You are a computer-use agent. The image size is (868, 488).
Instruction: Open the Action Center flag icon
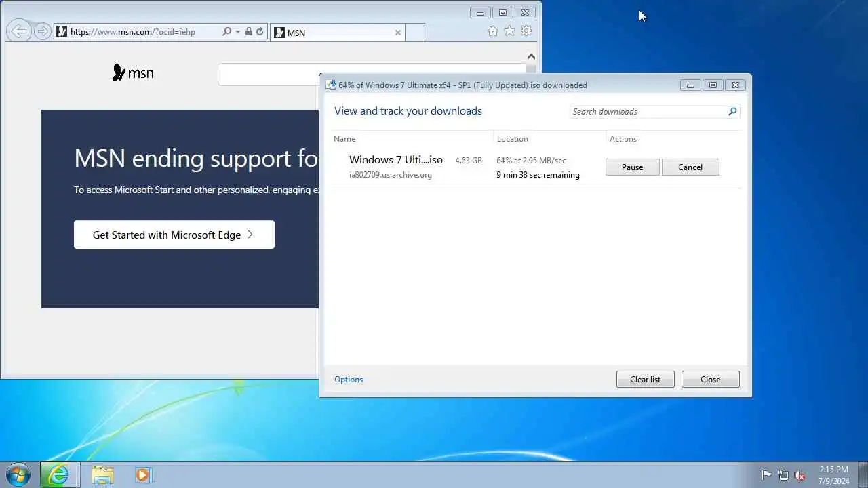point(766,475)
